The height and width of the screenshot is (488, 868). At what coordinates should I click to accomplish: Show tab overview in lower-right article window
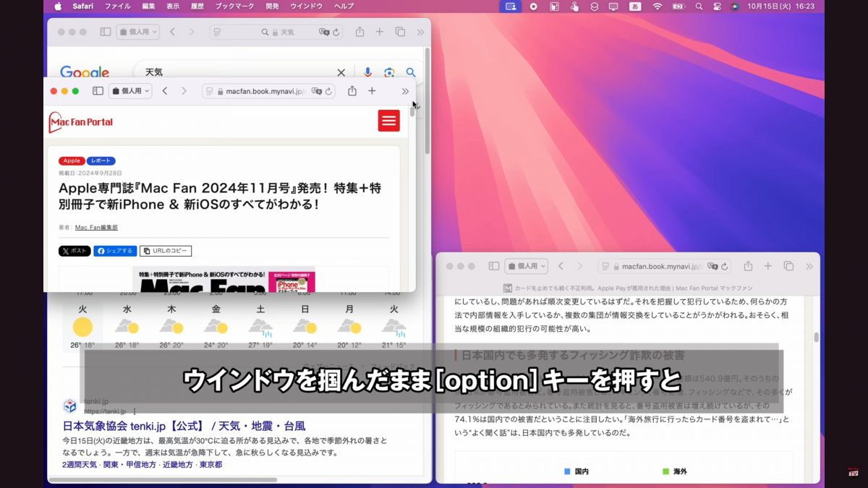tap(788, 266)
